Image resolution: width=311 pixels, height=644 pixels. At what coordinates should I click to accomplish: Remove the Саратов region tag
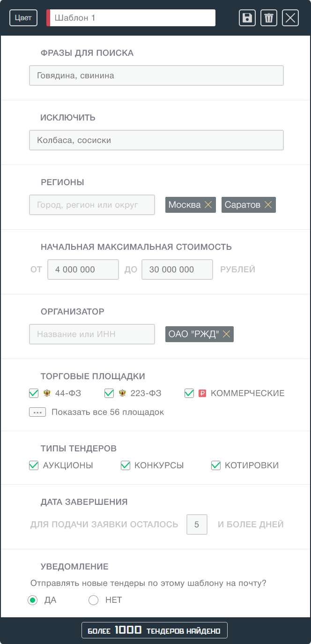[267, 205]
